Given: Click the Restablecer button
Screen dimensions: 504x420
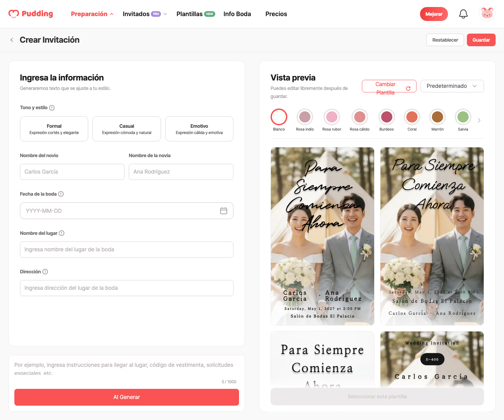Looking at the screenshot, I should point(445,40).
